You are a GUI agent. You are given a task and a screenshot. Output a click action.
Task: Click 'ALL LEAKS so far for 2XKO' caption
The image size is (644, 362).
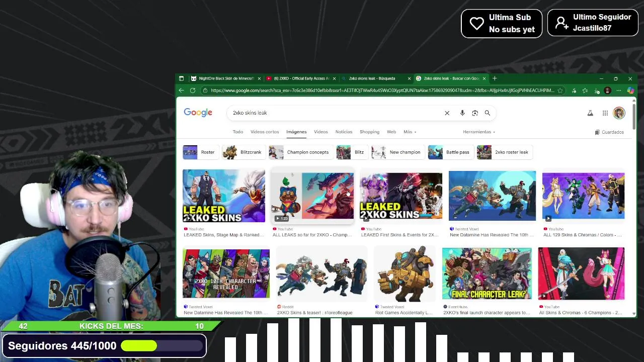(312, 235)
